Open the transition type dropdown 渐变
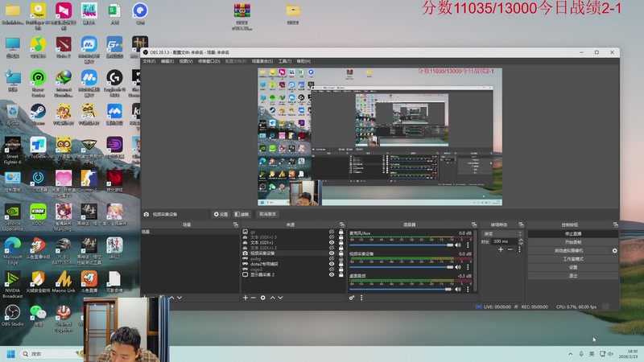This screenshot has width=644, height=362. pos(502,233)
